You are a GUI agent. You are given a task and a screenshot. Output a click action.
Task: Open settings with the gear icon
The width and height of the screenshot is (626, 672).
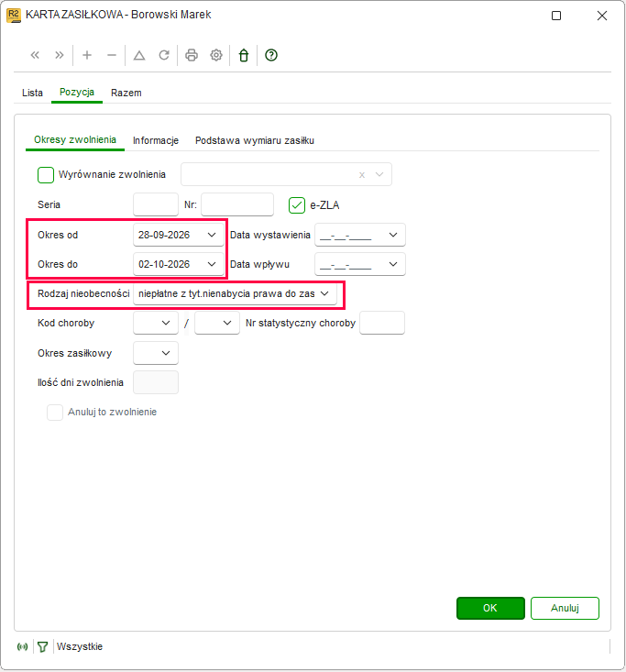(216, 55)
